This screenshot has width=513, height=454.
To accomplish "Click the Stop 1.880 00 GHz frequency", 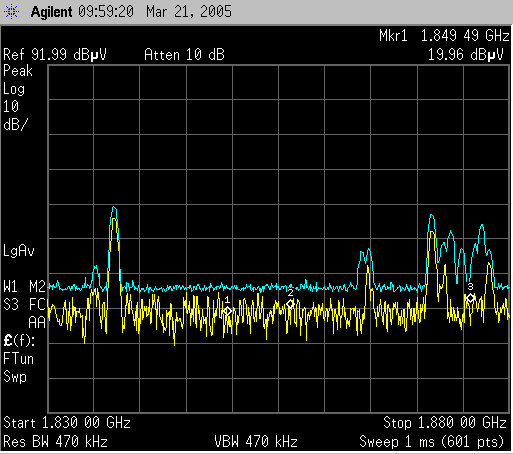I will coord(445,423).
